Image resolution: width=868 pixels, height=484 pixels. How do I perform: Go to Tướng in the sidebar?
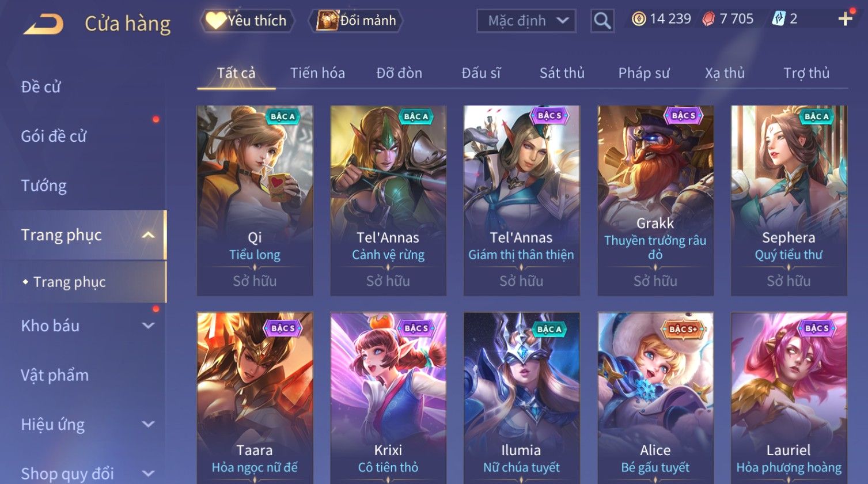(x=44, y=186)
